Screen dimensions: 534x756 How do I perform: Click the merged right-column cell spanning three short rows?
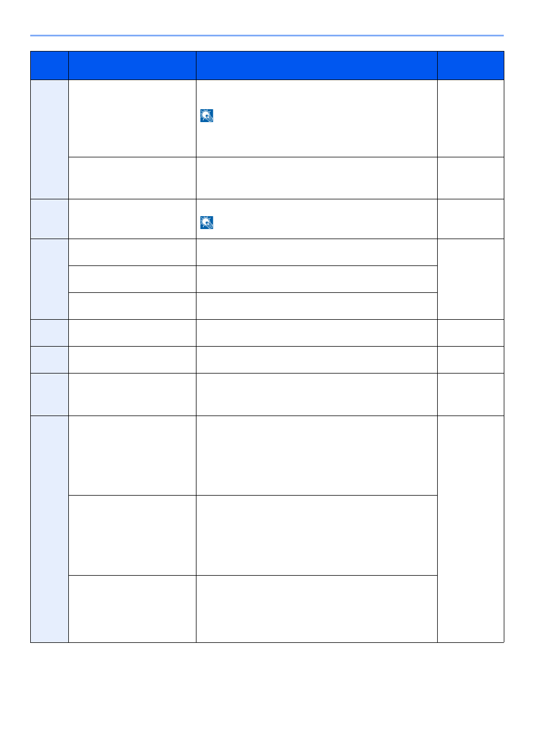point(471,279)
